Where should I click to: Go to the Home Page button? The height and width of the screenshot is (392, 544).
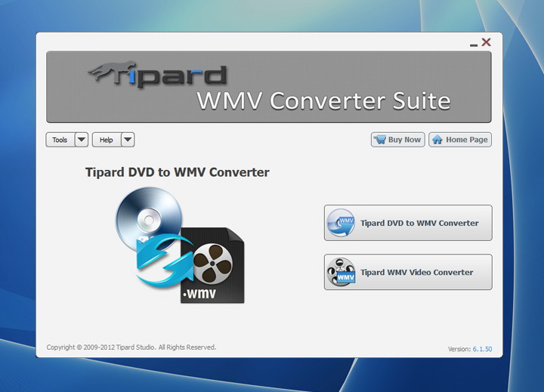[460, 140]
